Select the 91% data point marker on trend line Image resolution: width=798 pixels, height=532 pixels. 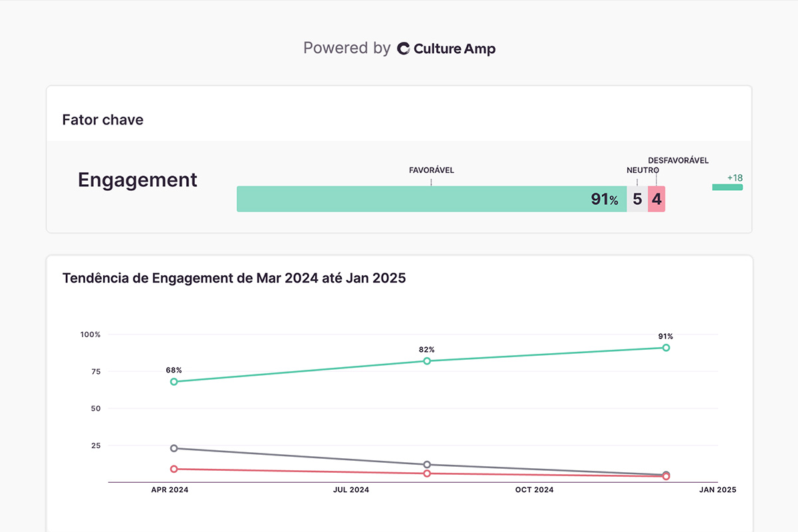coord(667,347)
